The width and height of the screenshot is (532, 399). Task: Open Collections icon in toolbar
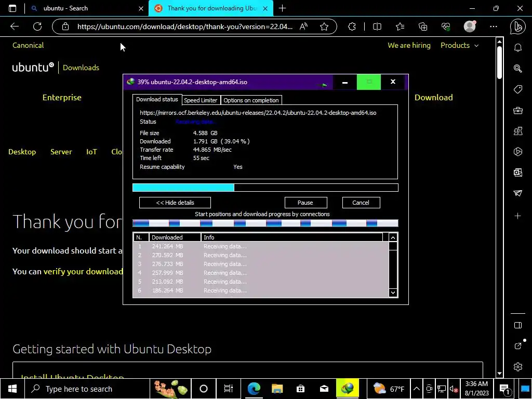click(x=423, y=26)
